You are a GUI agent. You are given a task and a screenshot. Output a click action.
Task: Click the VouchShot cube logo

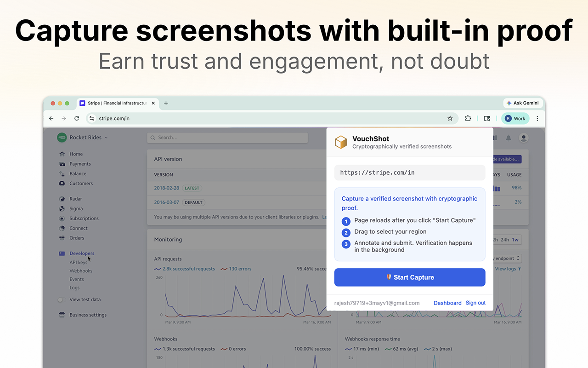coord(341,142)
